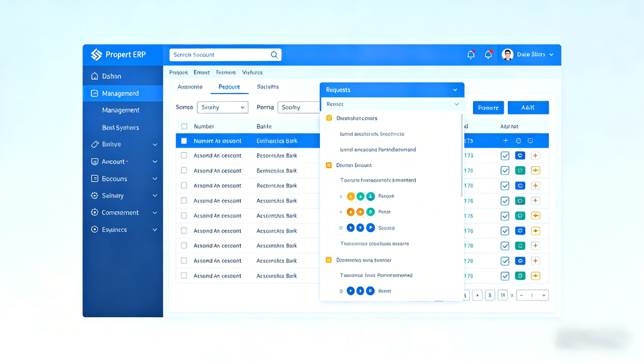Tick the left checkbox of the Besonte.Ass Bark row
This screenshot has height=362, width=644.
click(x=184, y=156)
